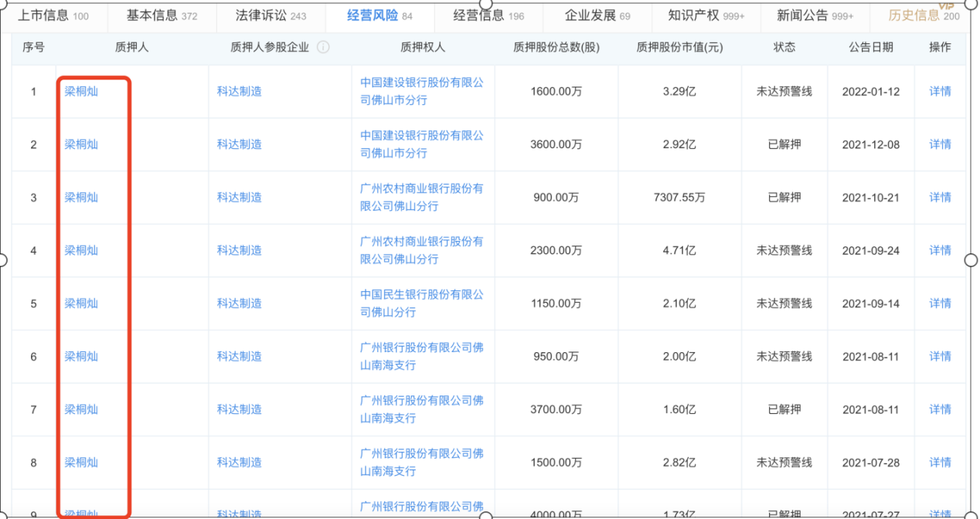Click the right-middle image resize handle
The height and width of the screenshot is (519, 980).
(x=971, y=260)
